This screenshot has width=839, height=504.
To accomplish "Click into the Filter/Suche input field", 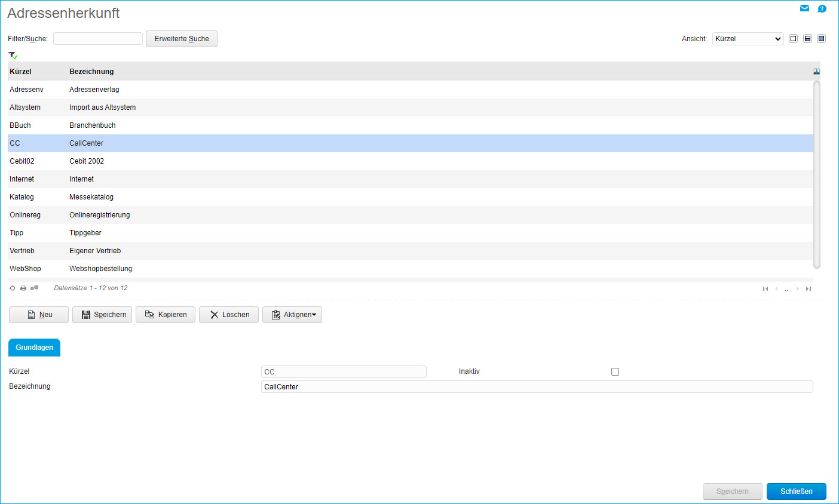I will 98,39.
